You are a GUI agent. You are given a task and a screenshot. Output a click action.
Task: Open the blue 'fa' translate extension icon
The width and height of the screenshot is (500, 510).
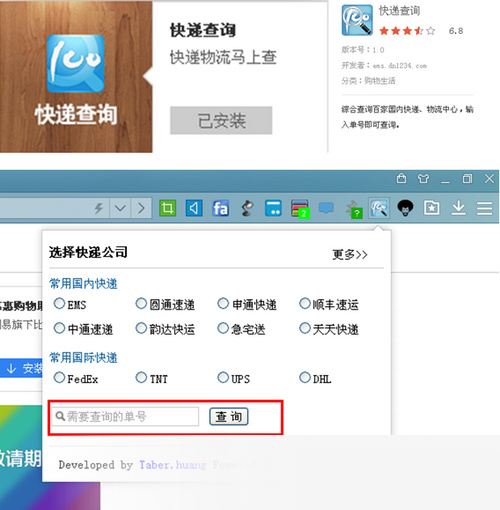click(220, 208)
